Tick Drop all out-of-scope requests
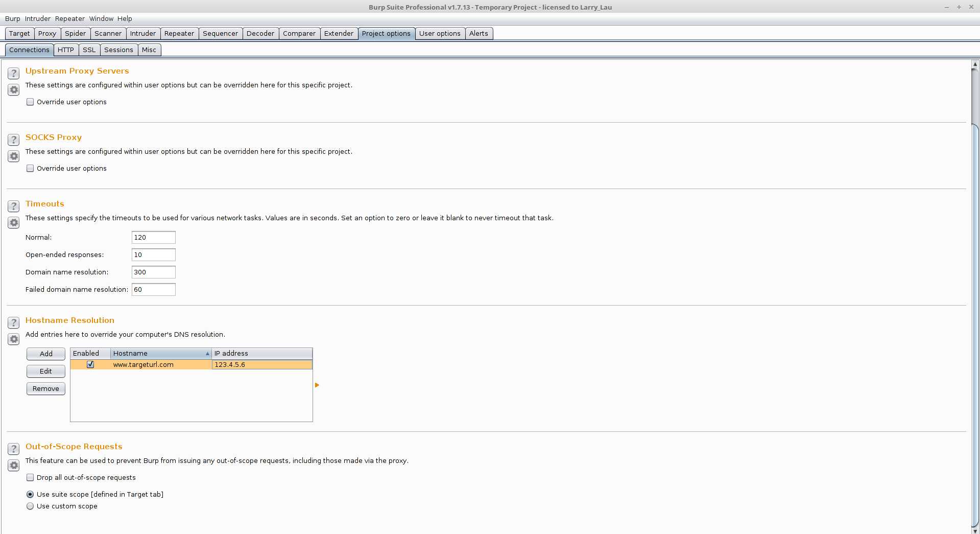Screen dimensions: 980x534 [30, 477]
